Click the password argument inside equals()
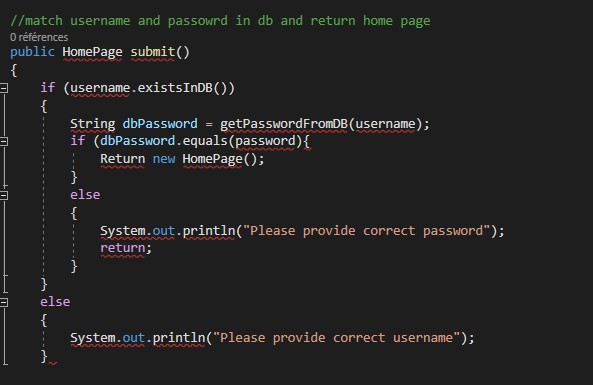Image resolution: width=593 pixels, height=385 pixels. point(265,141)
